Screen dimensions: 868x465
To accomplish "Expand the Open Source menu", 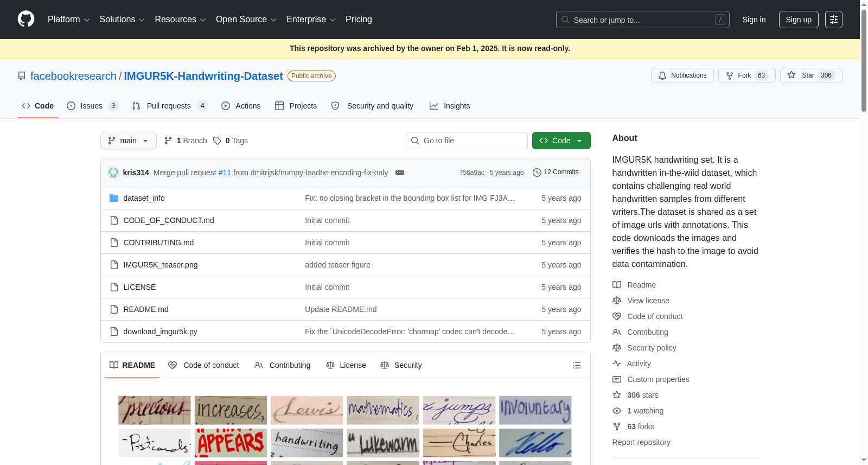I will point(246,20).
